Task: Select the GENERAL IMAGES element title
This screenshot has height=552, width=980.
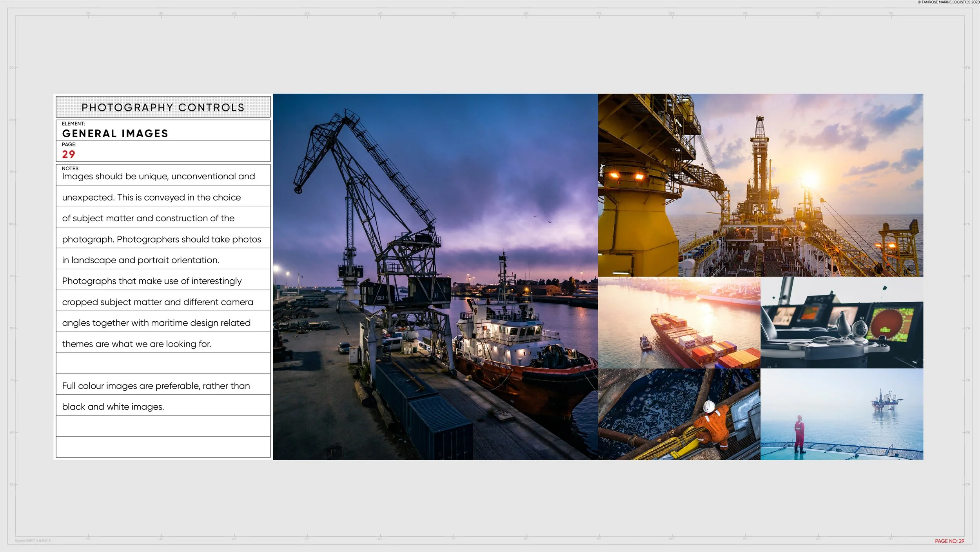Action: point(115,134)
